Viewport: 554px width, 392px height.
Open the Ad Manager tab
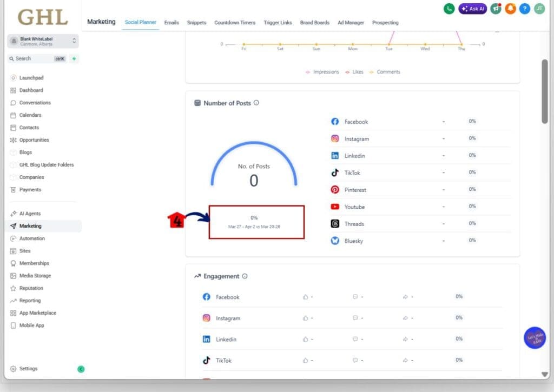(x=351, y=23)
